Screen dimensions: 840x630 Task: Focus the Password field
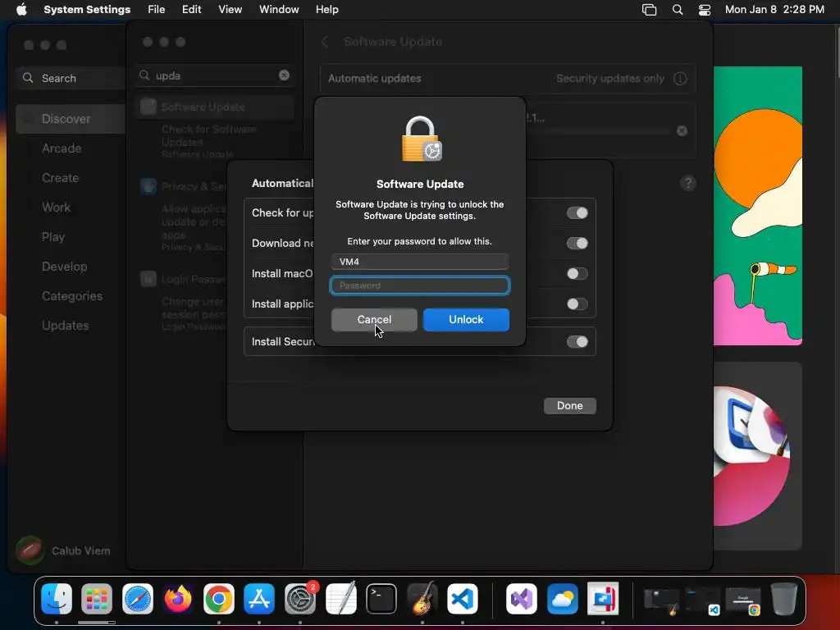tap(419, 285)
